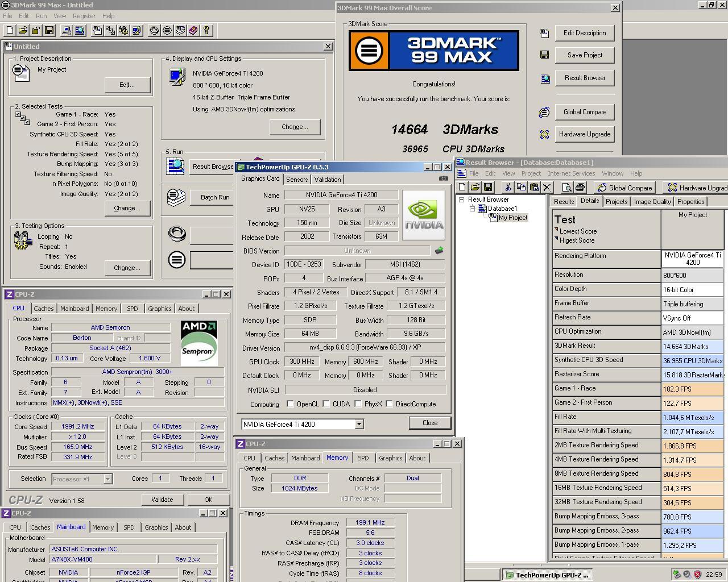Click the Open folder icon in Result Browser toolbar

click(x=475, y=187)
